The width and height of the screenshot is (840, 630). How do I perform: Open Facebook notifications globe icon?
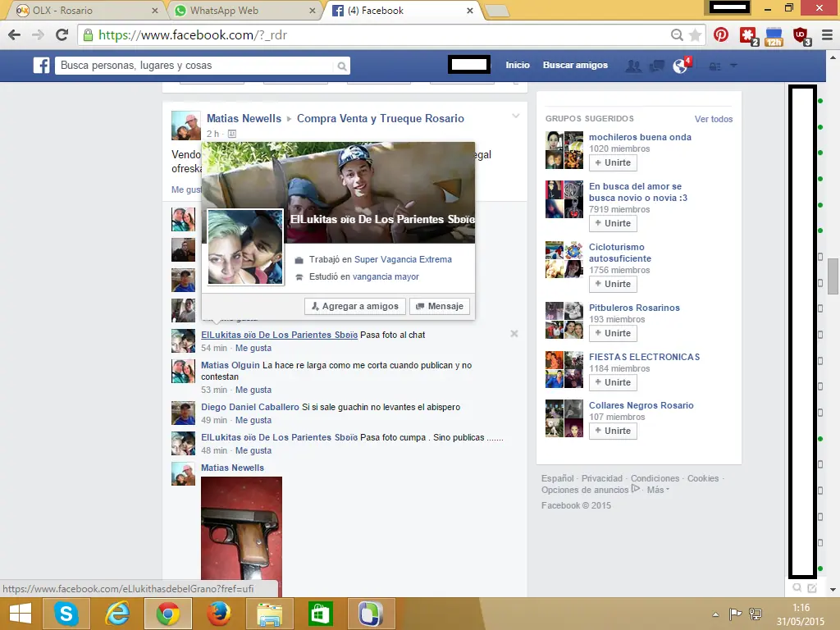tap(680, 66)
